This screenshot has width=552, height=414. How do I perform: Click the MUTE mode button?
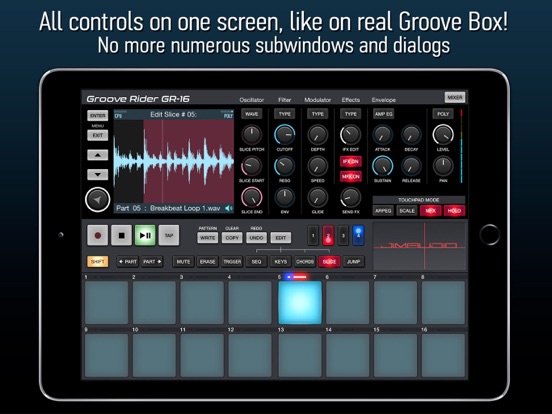click(183, 262)
